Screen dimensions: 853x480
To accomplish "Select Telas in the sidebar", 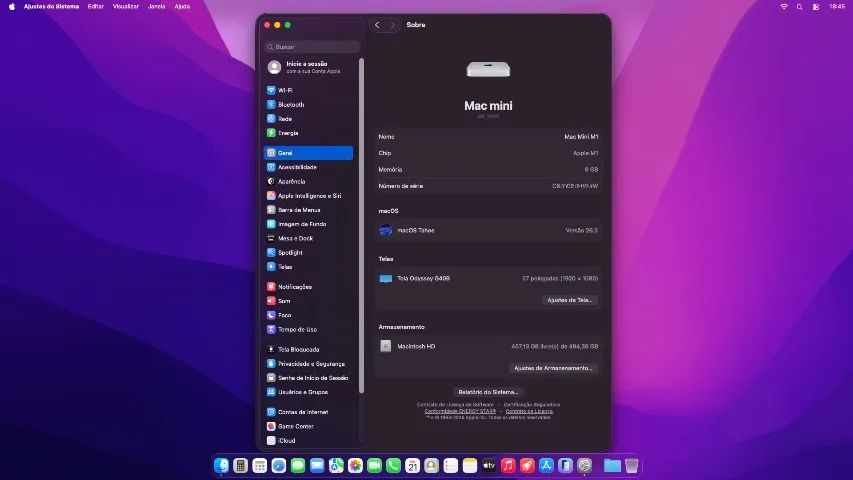I will click(308, 267).
